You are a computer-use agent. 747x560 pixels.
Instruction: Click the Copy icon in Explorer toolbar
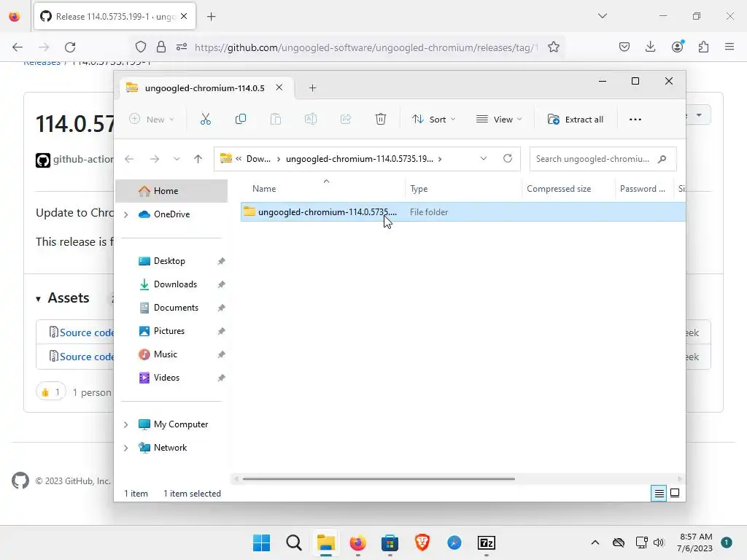241,119
